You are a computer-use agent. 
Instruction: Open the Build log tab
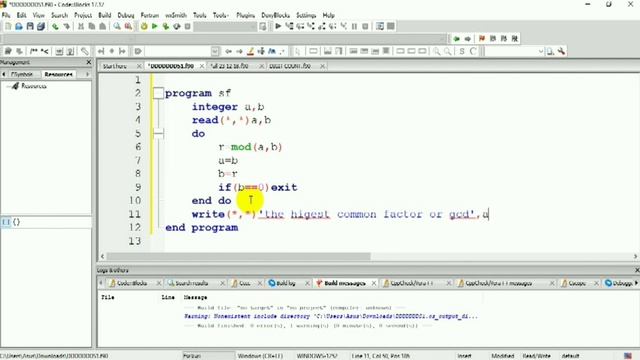coord(286,283)
